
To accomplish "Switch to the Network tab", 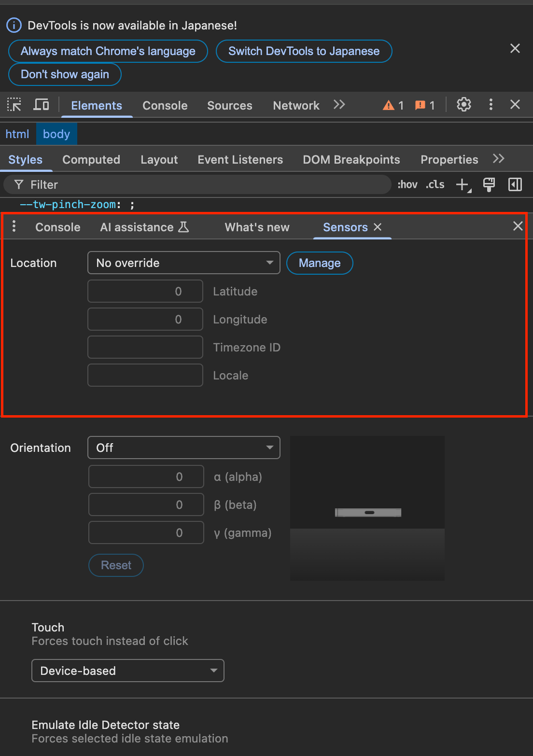I will pyautogui.click(x=296, y=105).
